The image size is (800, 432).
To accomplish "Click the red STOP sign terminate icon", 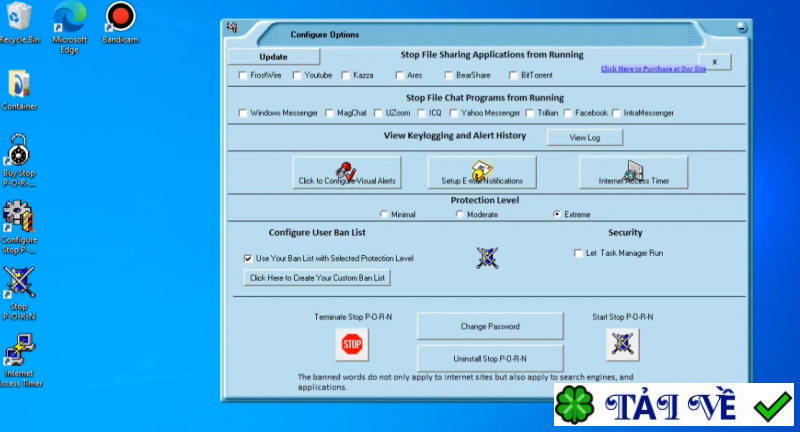I will pyautogui.click(x=352, y=344).
